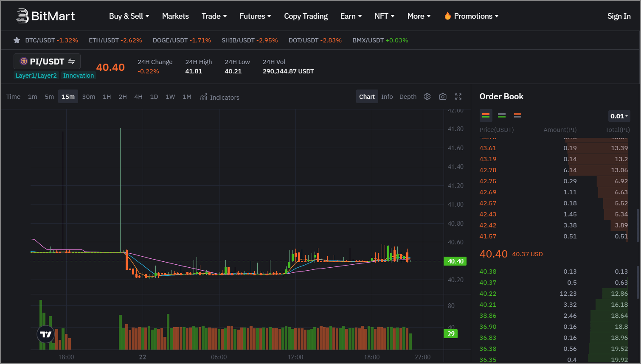Show both bids and asks in order book
The width and height of the screenshot is (641, 364).
[486, 115]
